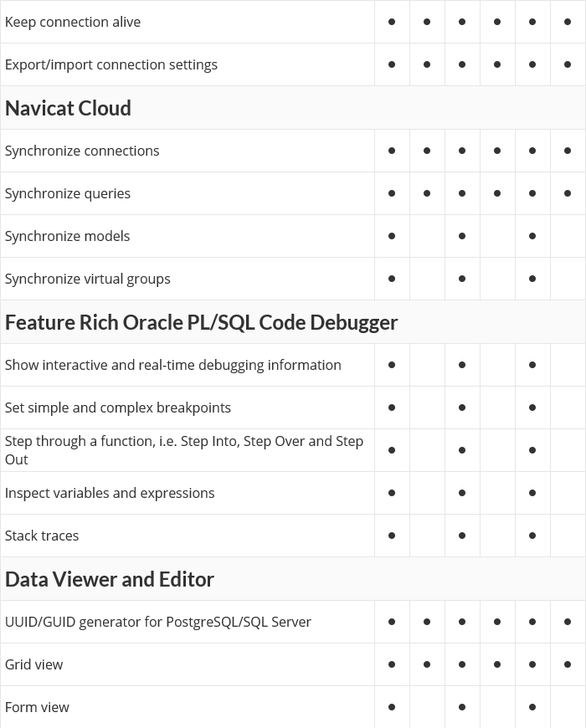This screenshot has width=586, height=728.
Task: Click the last-column dot in the Grid view row
Action: pos(568,664)
